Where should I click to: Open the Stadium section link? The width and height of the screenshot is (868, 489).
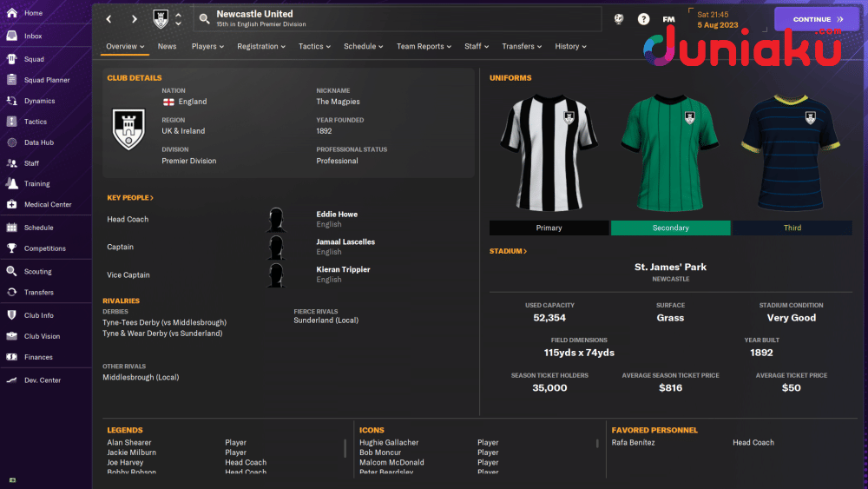pyautogui.click(x=508, y=251)
